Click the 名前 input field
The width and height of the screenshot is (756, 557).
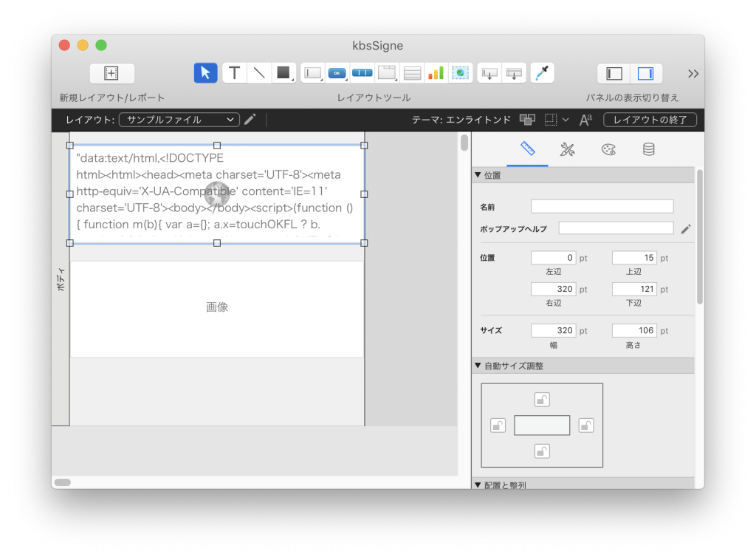coord(602,206)
